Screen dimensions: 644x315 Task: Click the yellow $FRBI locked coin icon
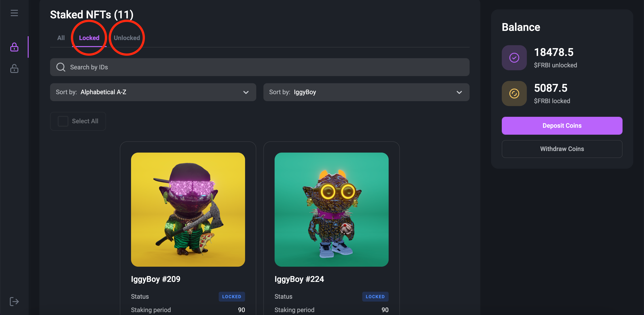(x=514, y=93)
